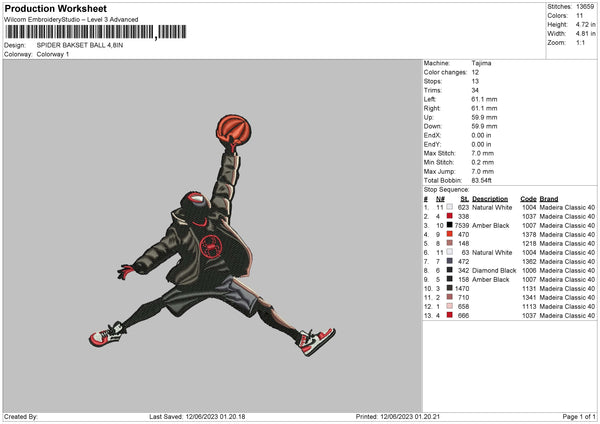Viewport: 600px width, 424px height.
Task: Choose the white swatch beside stitch count 63
Action: click(x=449, y=252)
